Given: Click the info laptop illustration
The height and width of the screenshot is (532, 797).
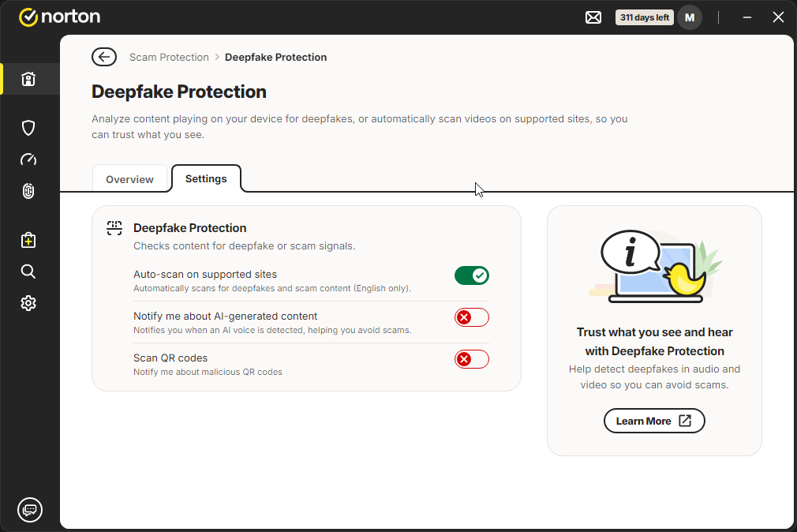Looking at the screenshot, I should coord(656,266).
